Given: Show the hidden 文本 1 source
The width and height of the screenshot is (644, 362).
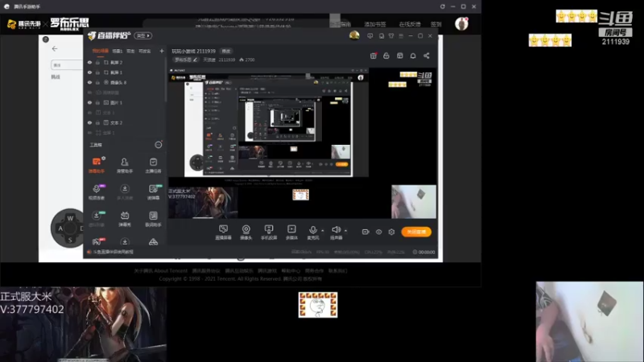Looking at the screenshot, I should coord(89,113).
